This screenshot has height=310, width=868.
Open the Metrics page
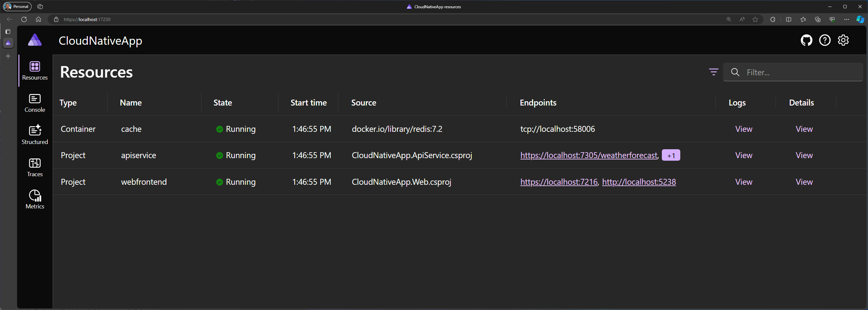[35, 200]
